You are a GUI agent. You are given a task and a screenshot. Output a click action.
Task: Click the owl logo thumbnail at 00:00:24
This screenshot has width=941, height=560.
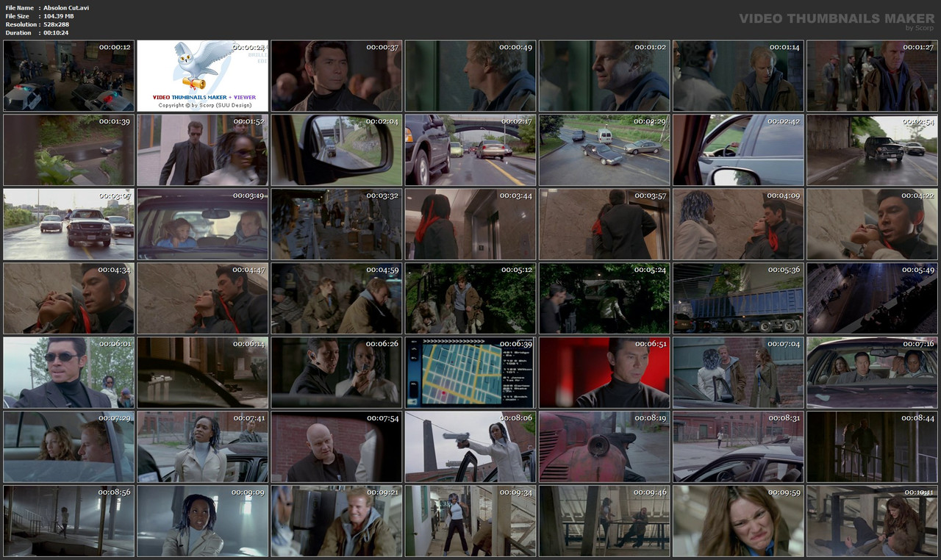[203, 76]
